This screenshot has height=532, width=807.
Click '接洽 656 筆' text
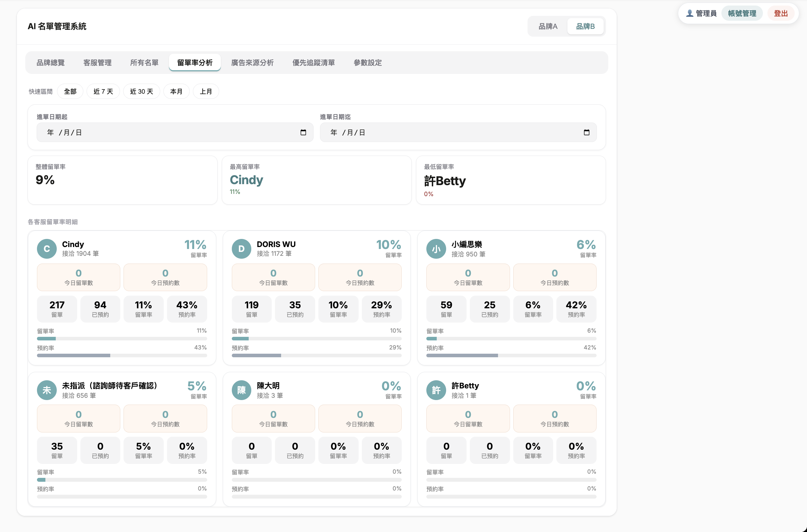(x=79, y=396)
